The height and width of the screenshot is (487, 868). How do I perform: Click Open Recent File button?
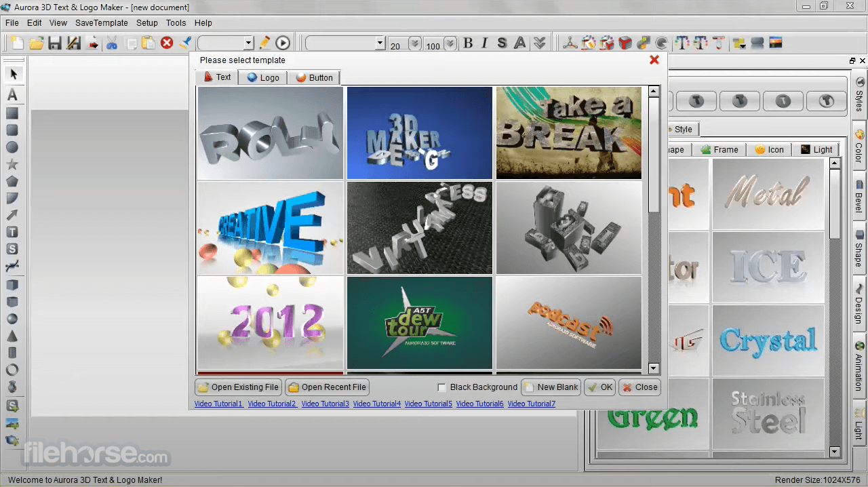327,387
